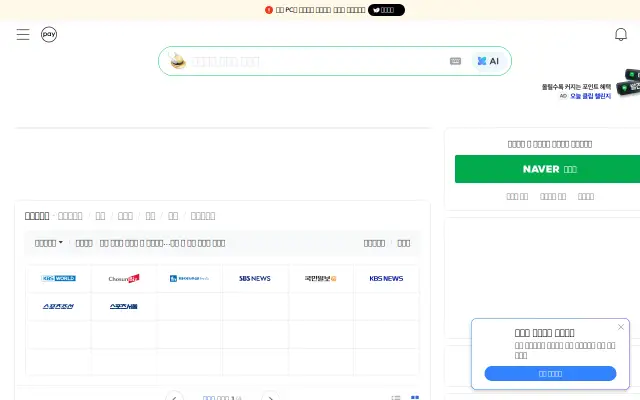The height and width of the screenshot is (400, 640).
Task: Expand the news agency dropdown with caret
Action: coord(49,243)
